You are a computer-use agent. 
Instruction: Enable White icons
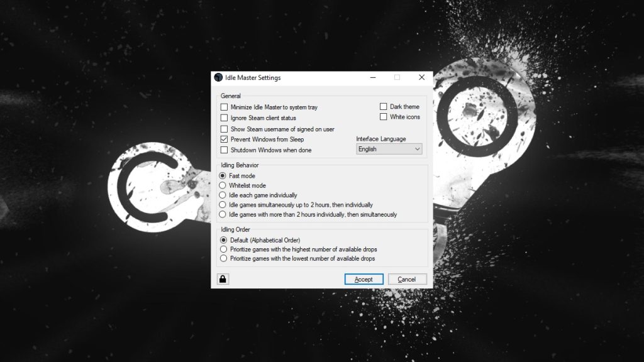coord(384,116)
